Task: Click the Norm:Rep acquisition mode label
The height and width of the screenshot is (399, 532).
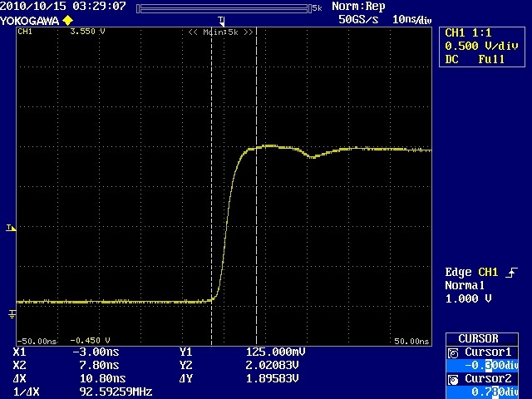Action: [358, 7]
